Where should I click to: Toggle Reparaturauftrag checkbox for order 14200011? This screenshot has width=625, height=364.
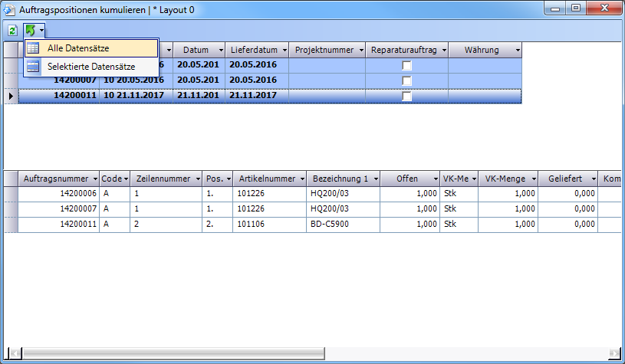[x=407, y=96]
